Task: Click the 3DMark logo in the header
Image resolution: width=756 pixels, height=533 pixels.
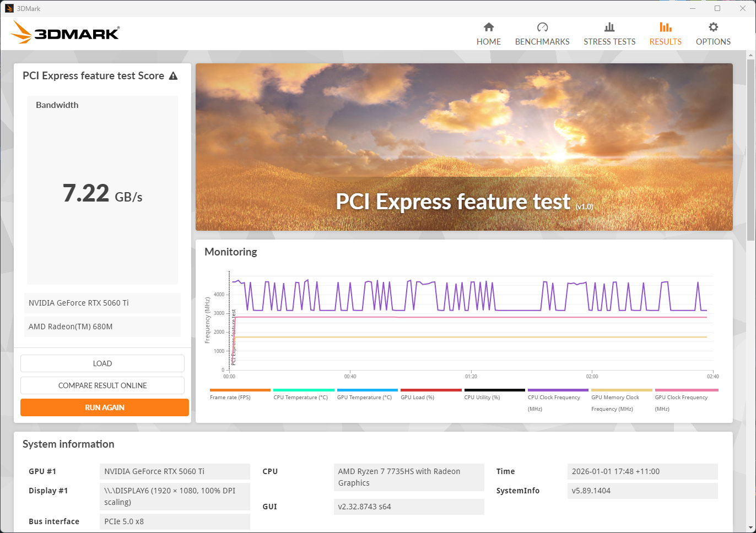Action: click(x=65, y=32)
